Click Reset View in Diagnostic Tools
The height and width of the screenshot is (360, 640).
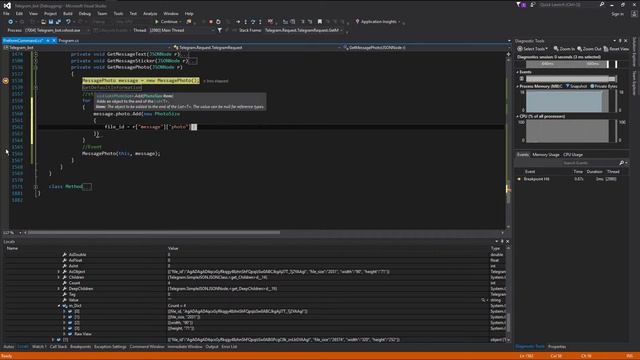616,49
